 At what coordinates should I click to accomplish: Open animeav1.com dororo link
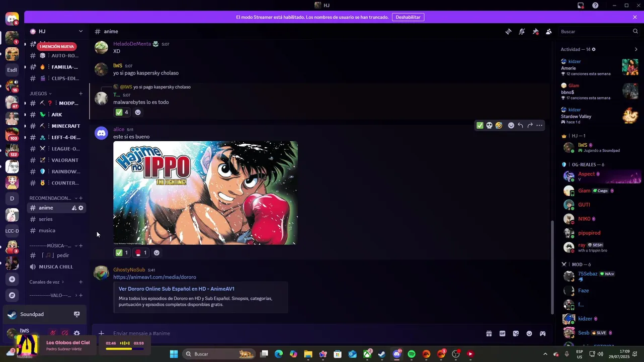coord(154,277)
